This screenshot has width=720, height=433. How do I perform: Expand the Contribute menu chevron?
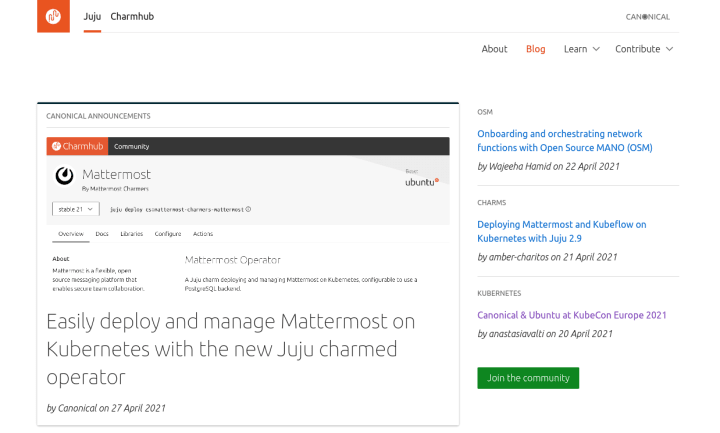(669, 49)
